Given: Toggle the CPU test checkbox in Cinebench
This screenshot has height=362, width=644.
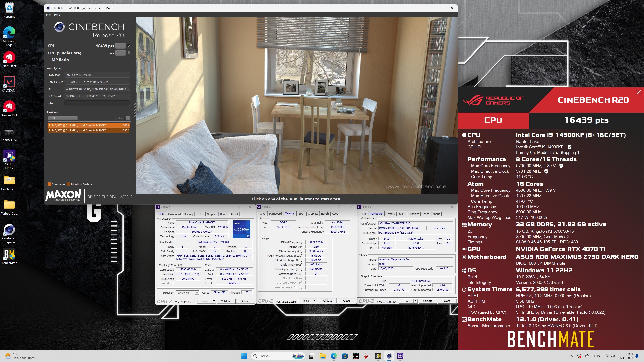Looking at the screenshot, I should tap(129, 46).
